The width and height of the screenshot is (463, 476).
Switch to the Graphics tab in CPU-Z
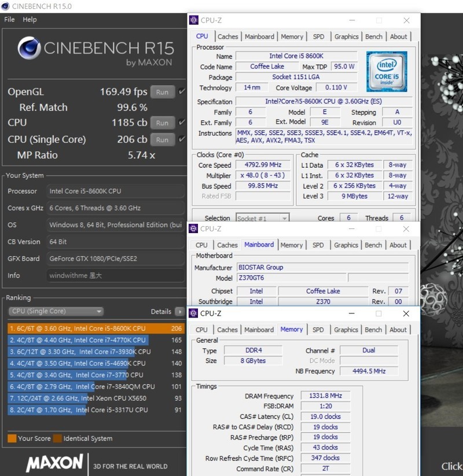click(x=346, y=36)
